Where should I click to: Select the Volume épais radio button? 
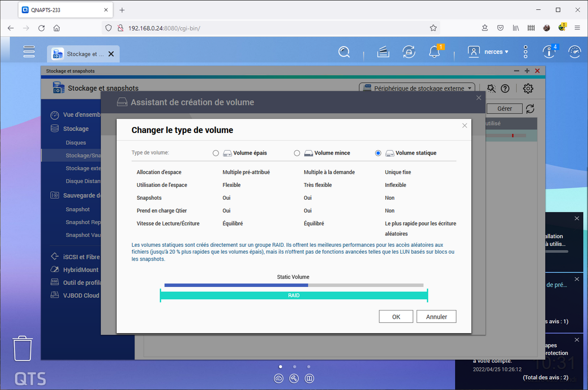click(x=216, y=153)
